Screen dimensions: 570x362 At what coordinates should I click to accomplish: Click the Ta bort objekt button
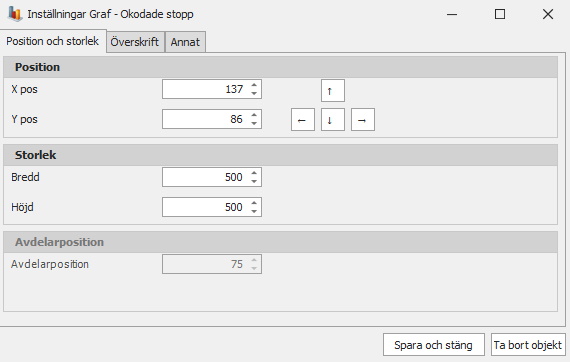coord(528,345)
